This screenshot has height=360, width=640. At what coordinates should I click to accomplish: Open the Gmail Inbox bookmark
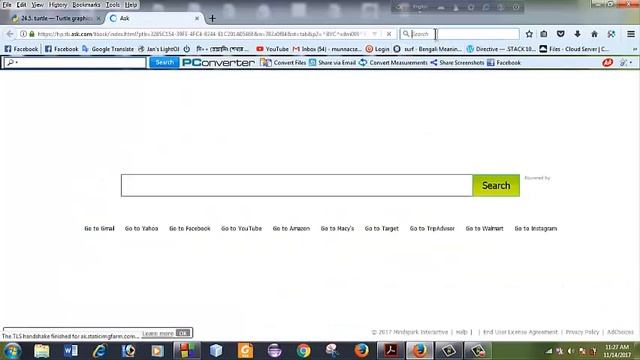327,49
